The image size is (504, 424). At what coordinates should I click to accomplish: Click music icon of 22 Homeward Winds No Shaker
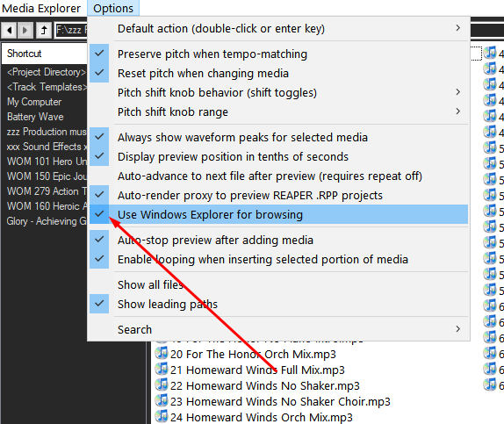[162, 384]
